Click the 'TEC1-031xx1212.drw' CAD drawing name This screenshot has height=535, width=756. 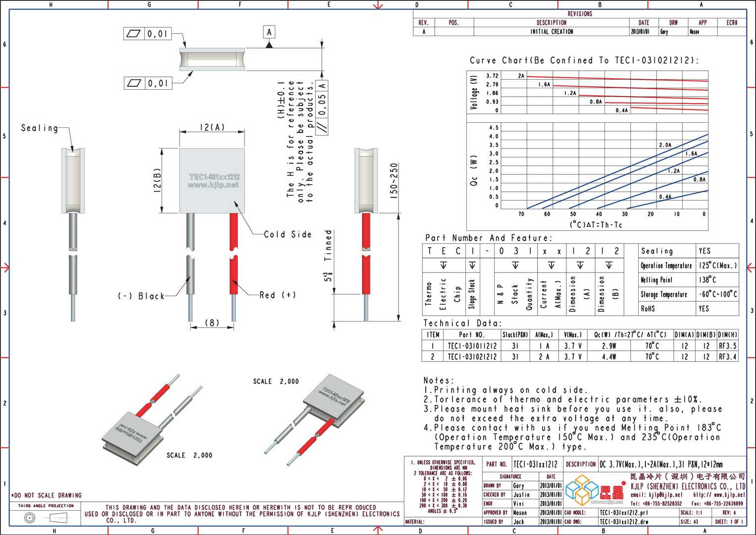[x=624, y=522]
